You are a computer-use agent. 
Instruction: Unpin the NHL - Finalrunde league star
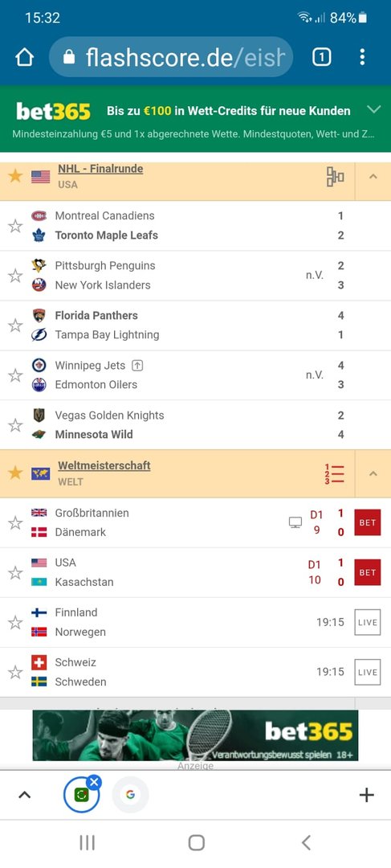(x=15, y=176)
